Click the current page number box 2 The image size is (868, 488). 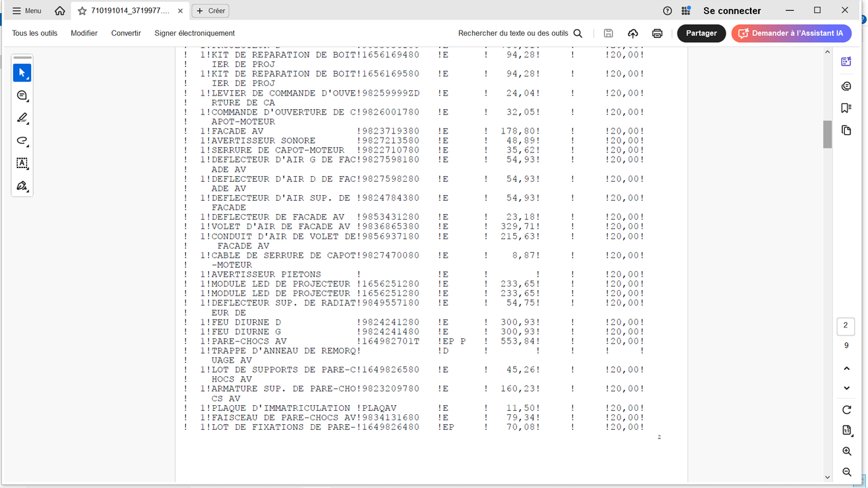point(846,325)
